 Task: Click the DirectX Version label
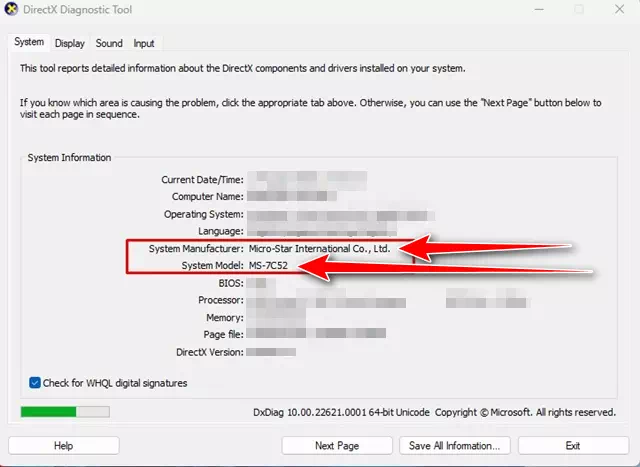(210, 352)
